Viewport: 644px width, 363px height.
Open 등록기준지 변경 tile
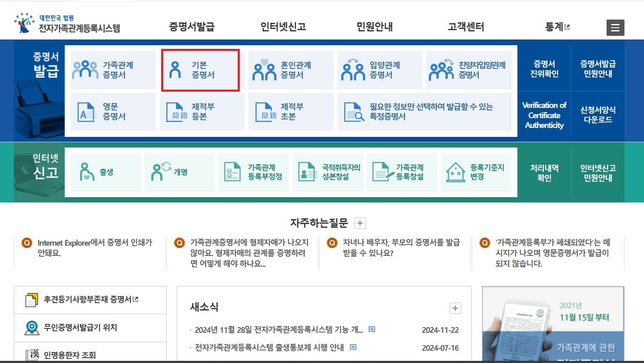tap(476, 172)
